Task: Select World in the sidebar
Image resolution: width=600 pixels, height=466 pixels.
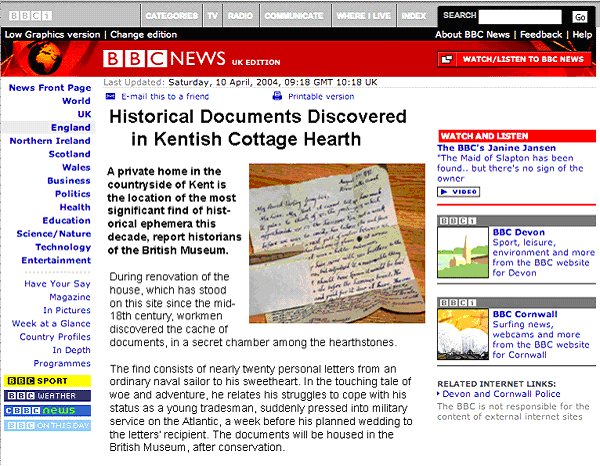Action: (76, 101)
